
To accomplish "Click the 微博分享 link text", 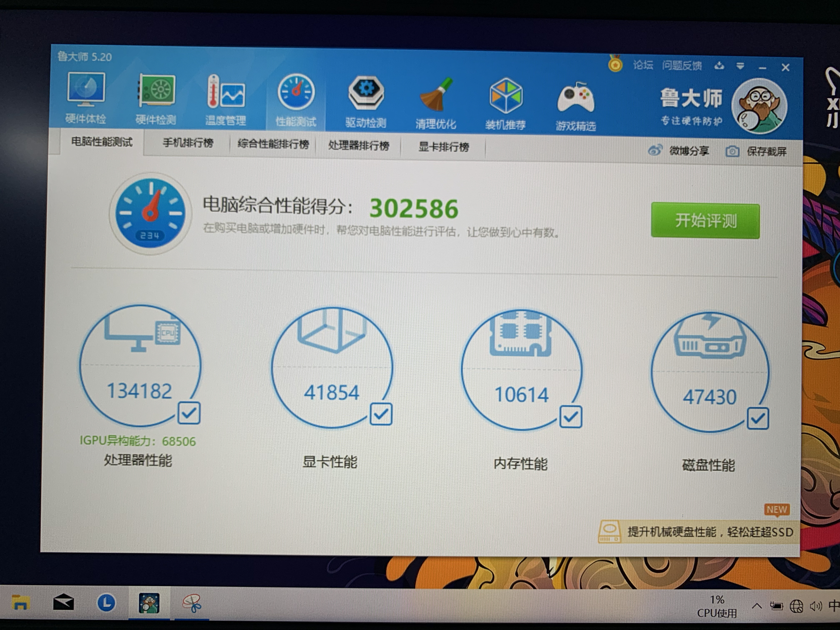I will tap(689, 150).
